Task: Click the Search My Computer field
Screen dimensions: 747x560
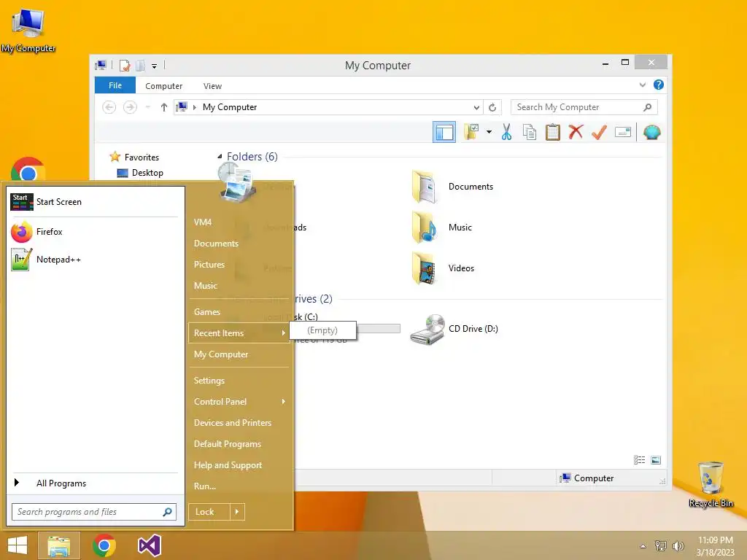Action: (x=584, y=107)
